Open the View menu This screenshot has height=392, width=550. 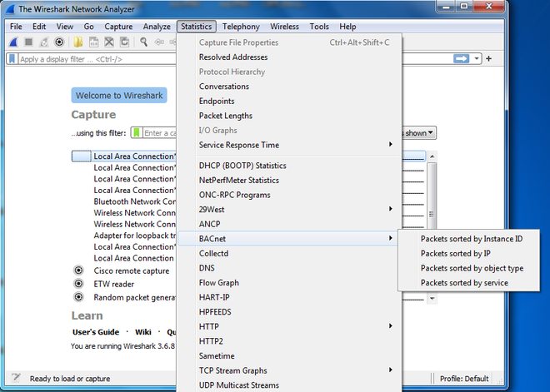click(x=65, y=27)
